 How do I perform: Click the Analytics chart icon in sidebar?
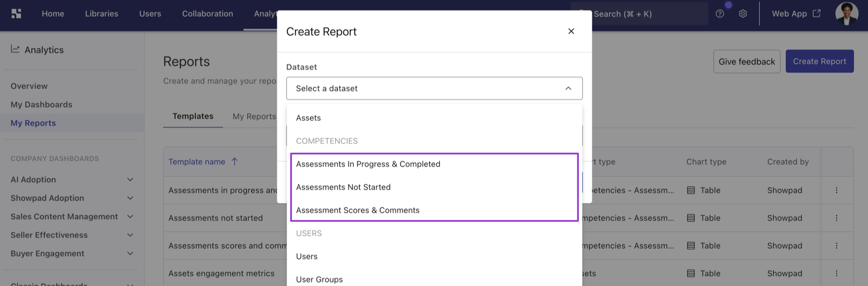(15, 49)
